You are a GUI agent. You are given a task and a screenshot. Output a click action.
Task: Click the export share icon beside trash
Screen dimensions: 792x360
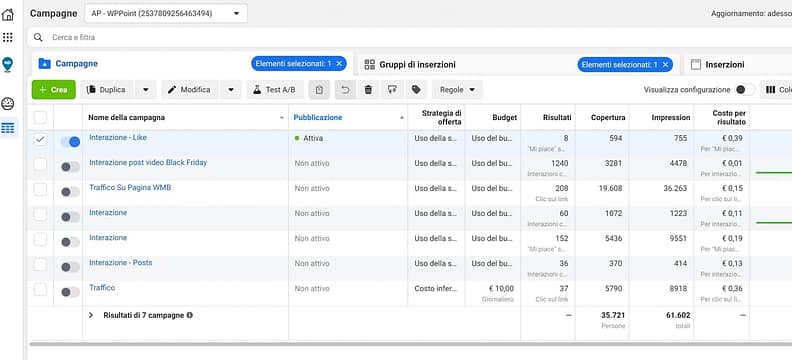pos(392,89)
